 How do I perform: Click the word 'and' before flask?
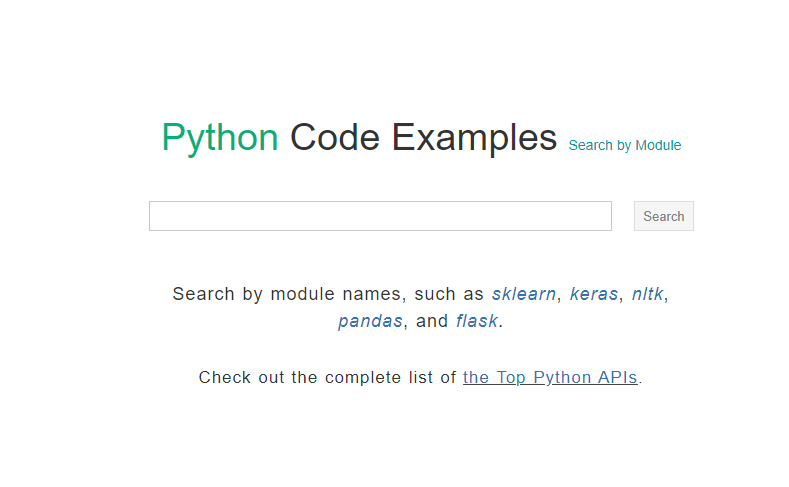click(432, 321)
